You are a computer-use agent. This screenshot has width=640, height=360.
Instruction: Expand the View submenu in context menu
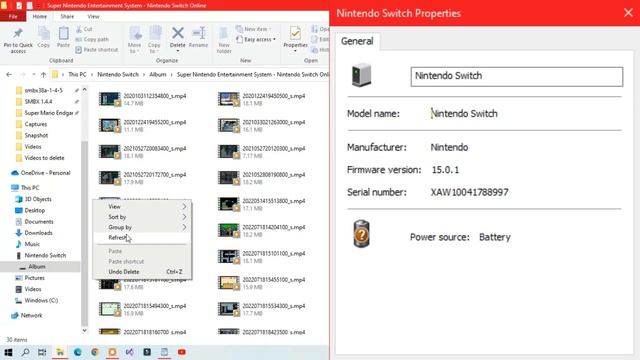[143, 207]
